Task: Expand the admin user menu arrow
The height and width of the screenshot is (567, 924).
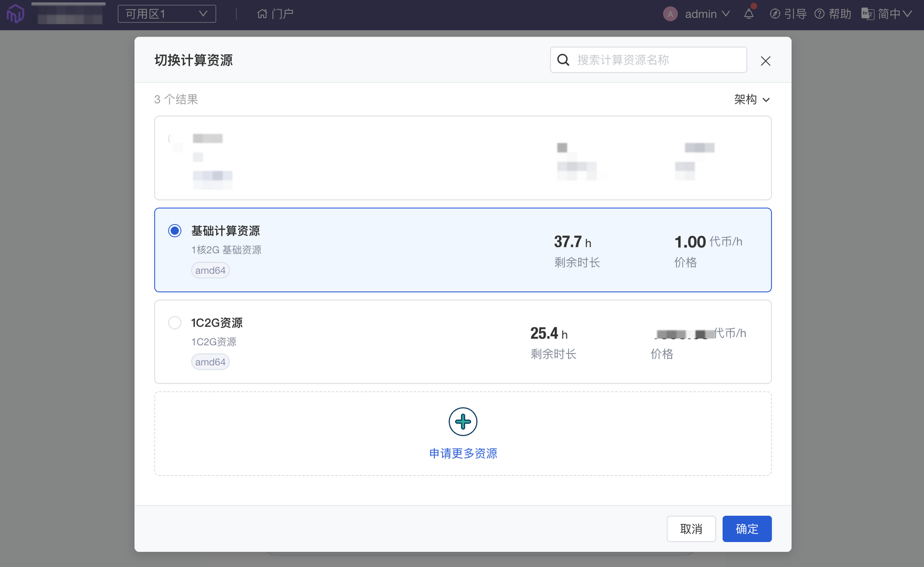Action: 726,14
